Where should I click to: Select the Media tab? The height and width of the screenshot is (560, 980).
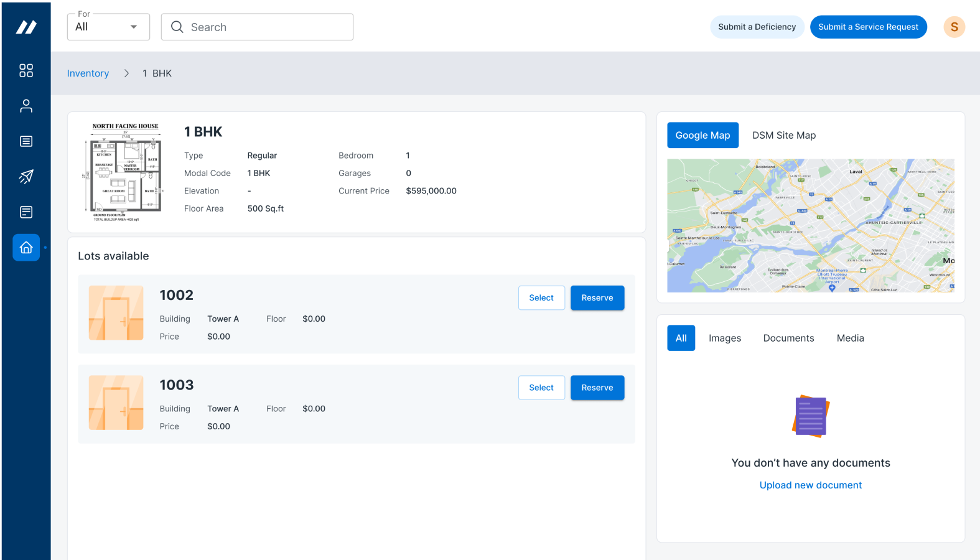[x=850, y=338]
